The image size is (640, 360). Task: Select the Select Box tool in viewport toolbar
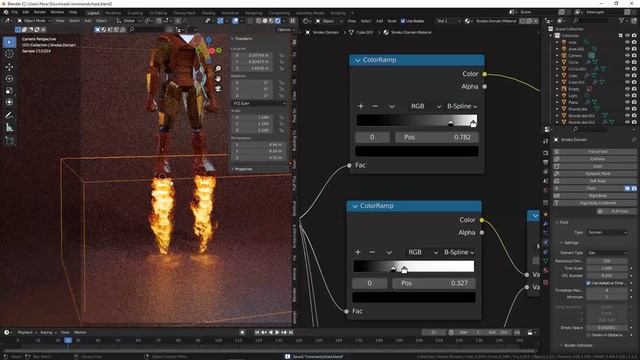9,42
